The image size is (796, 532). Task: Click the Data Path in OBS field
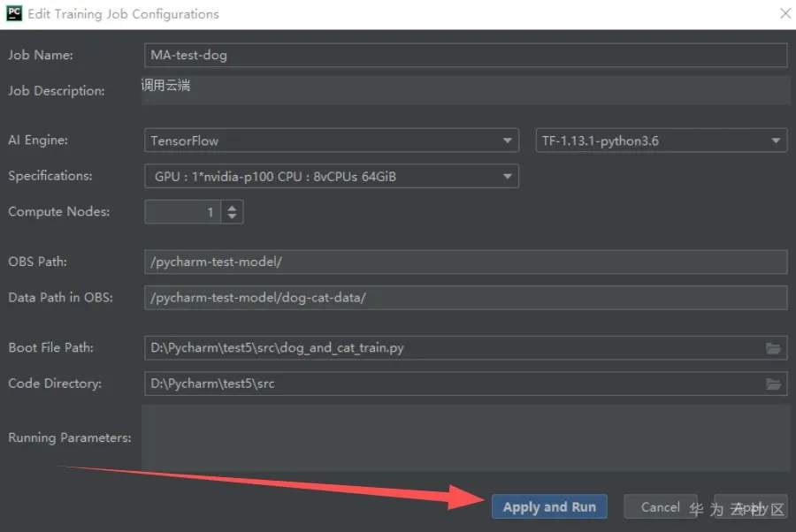465,298
